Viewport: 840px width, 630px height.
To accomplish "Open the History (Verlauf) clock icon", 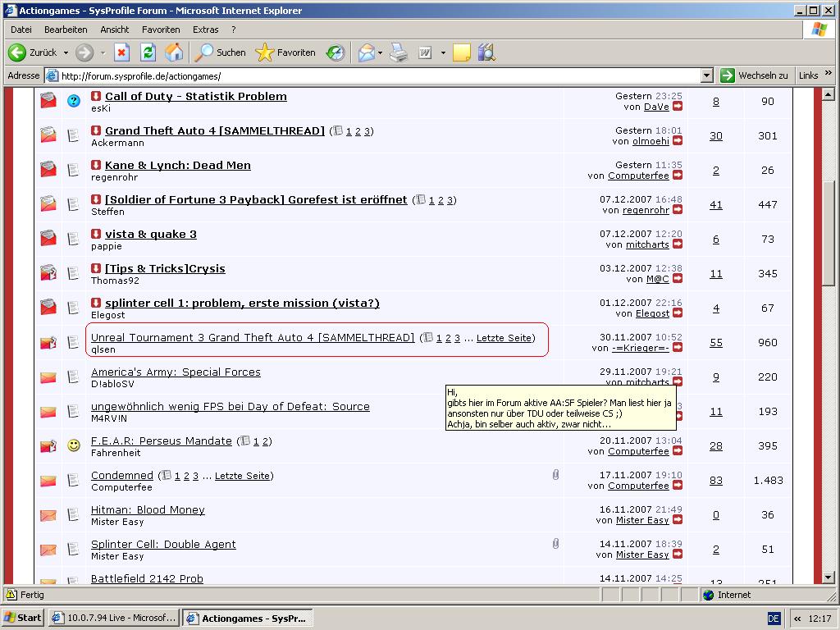I will (x=336, y=52).
